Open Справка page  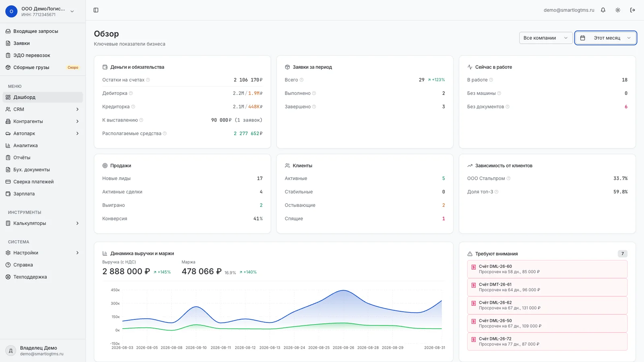tap(43, 265)
